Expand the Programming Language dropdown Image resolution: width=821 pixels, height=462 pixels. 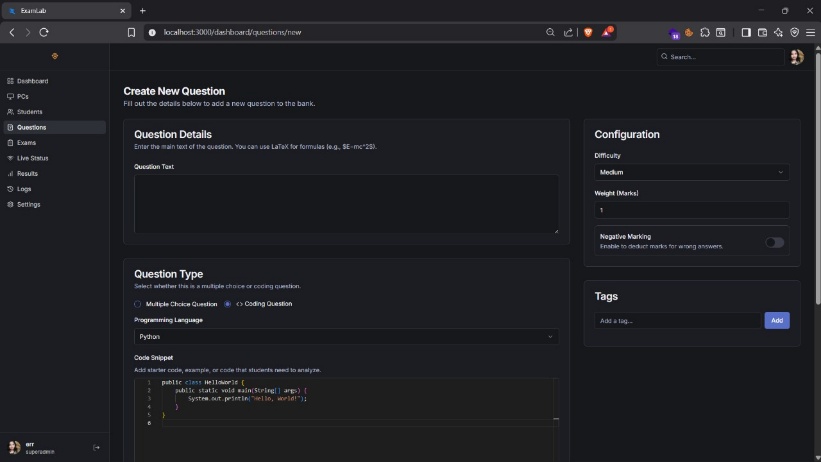(346, 337)
